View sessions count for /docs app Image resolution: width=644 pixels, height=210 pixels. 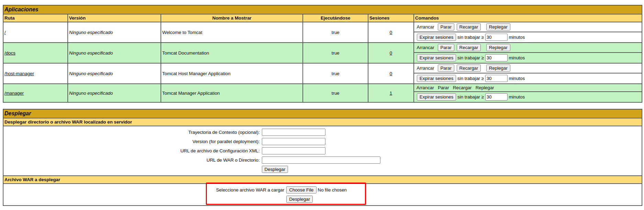(x=391, y=53)
